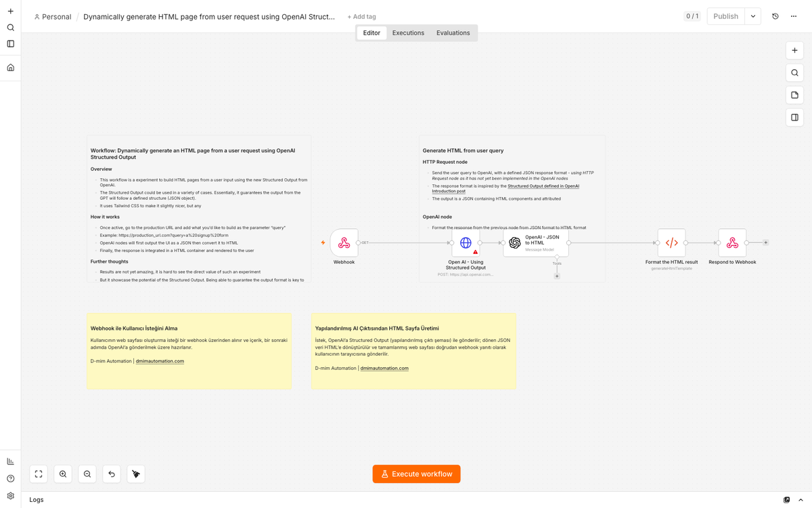Click the Overview heading in sticky note

pos(101,169)
